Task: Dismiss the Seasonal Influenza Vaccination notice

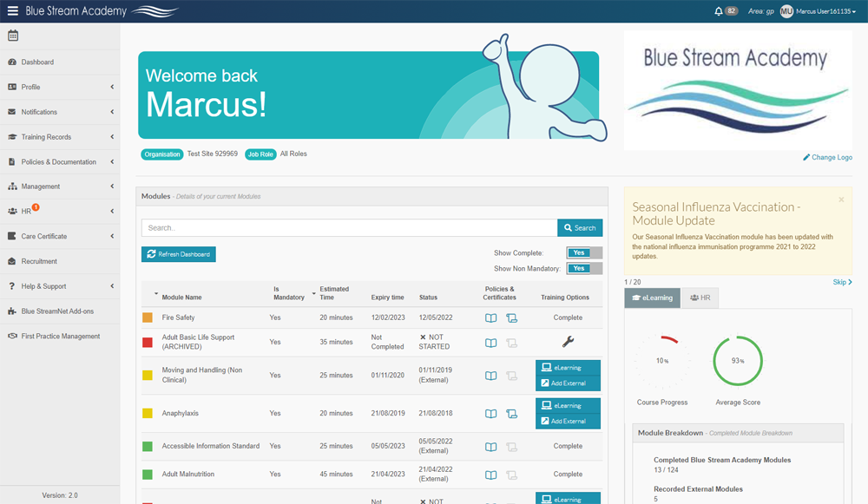Action: pyautogui.click(x=840, y=200)
